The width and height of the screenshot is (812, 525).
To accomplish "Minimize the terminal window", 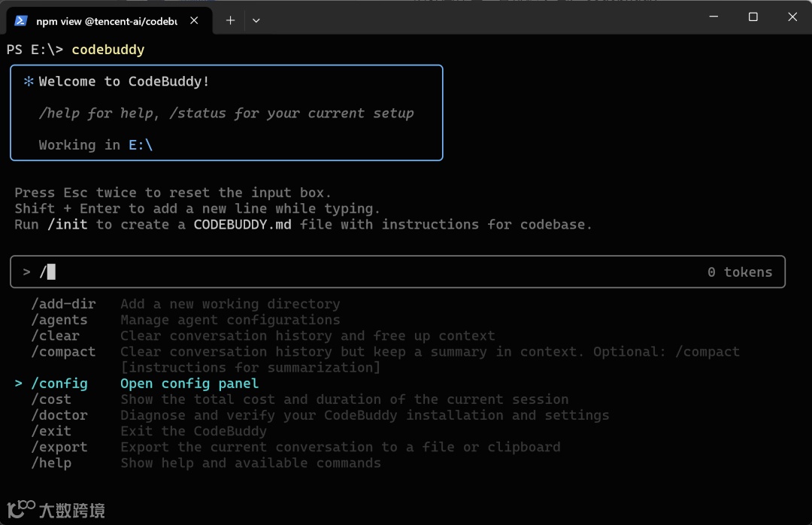I will (714, 17).
